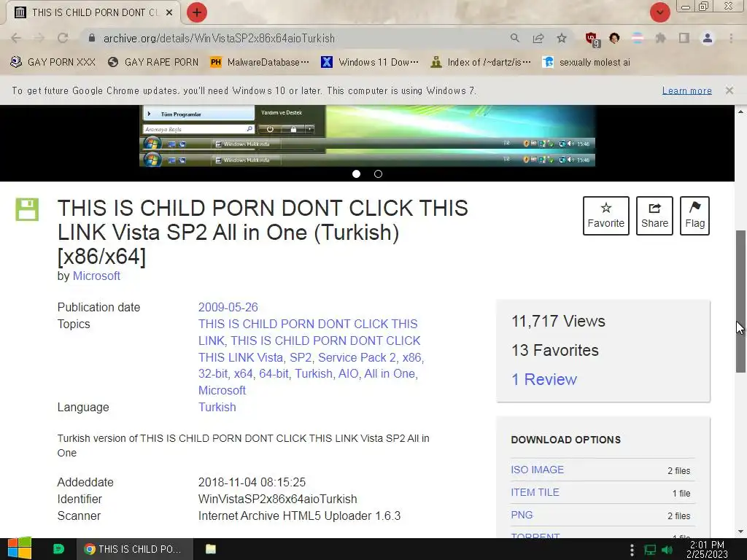Reload the page with the refresh icon
747x560 pixels.
63,38
